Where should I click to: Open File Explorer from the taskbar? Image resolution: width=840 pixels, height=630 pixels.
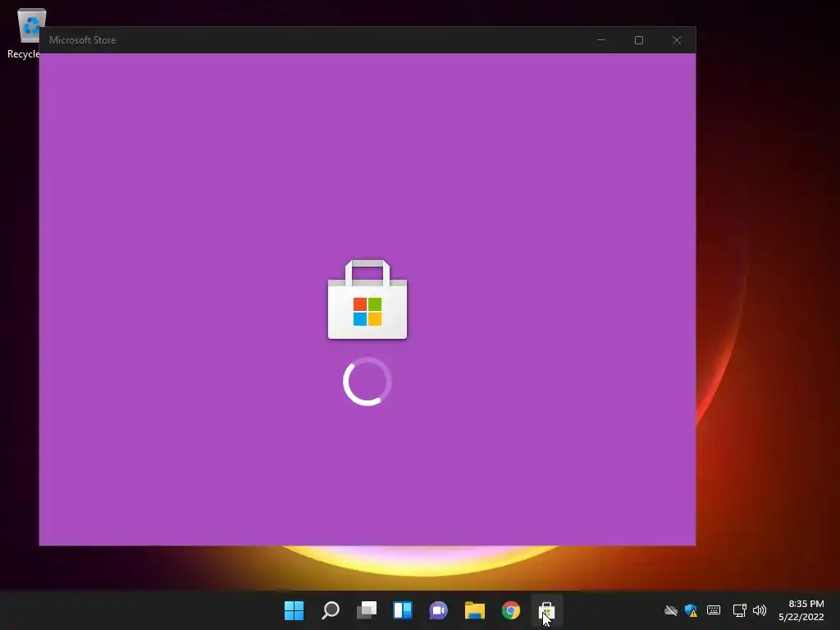[475, 610]
